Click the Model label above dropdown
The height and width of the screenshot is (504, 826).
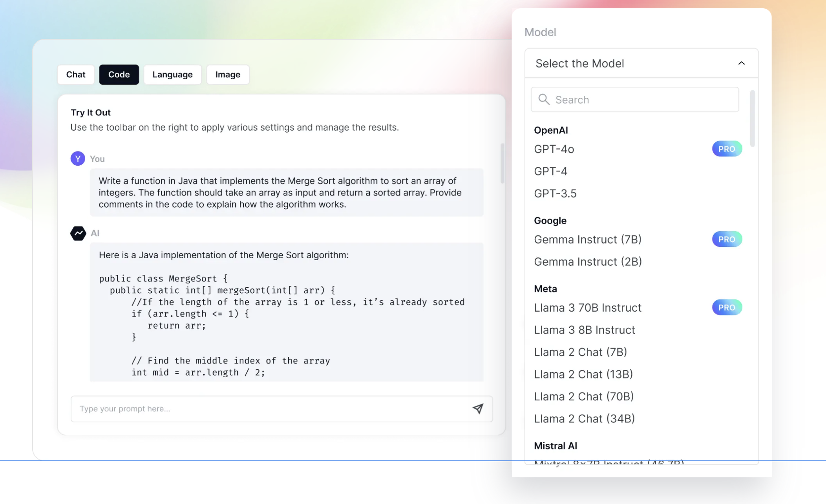coord(540,32)
